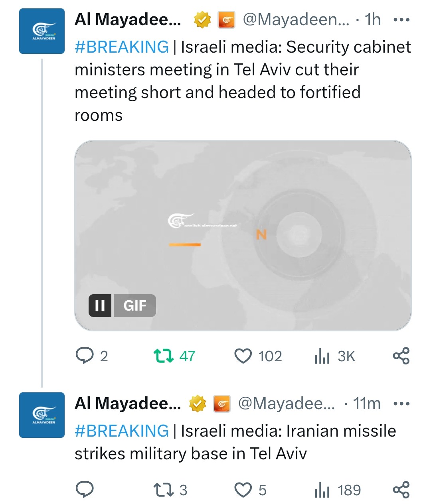Image resolution: width=431 pixels, height=504 pixels.
Task: Like the Security cabinet ministers tweet
Action: pos(243,356)
